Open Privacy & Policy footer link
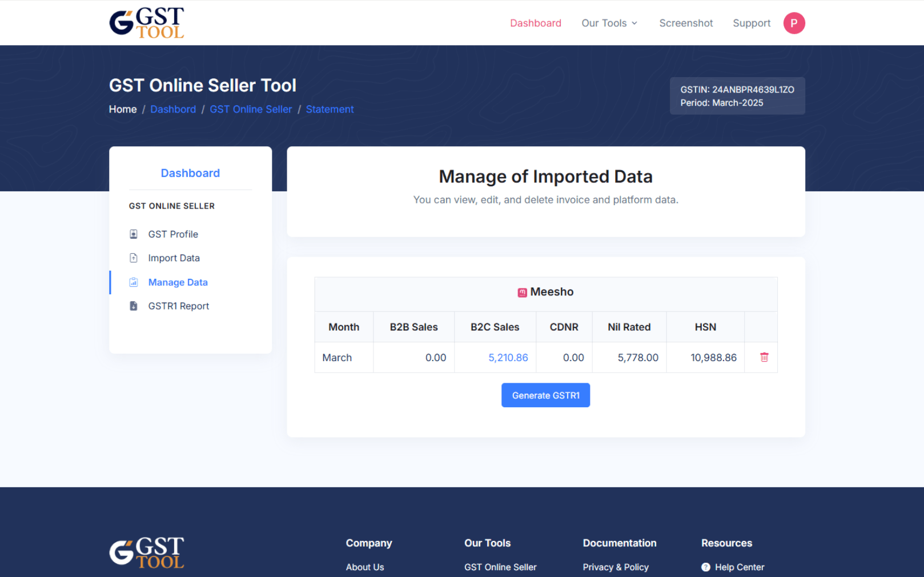Image resolution: width=924 pixels, height=577 pixels. 616,567
